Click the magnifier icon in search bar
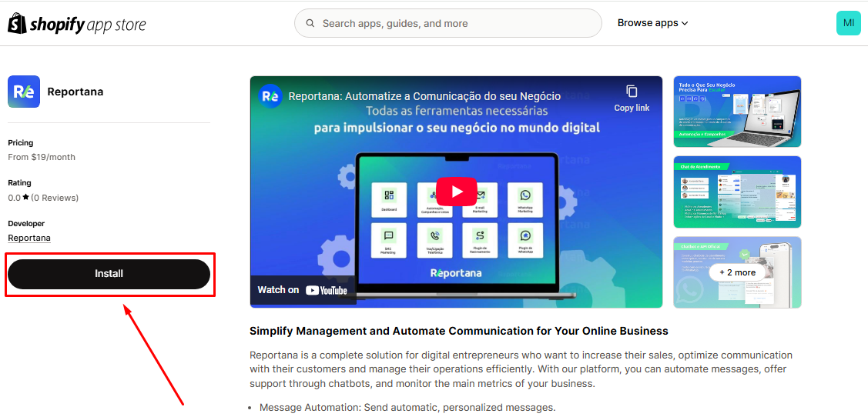868x417 pixels. point(310,24)
